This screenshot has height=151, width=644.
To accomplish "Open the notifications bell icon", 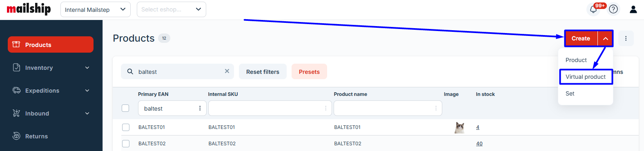I will 593,9.
